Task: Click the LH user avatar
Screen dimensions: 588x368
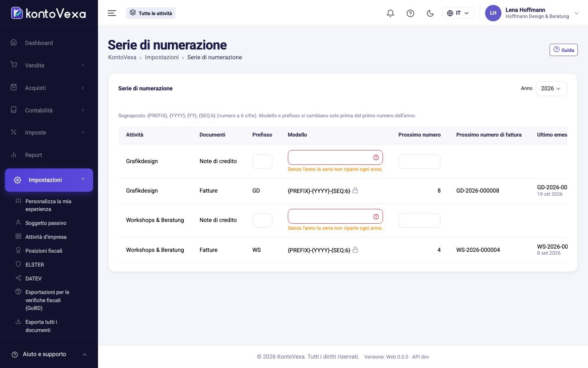Action: (493, 13)
